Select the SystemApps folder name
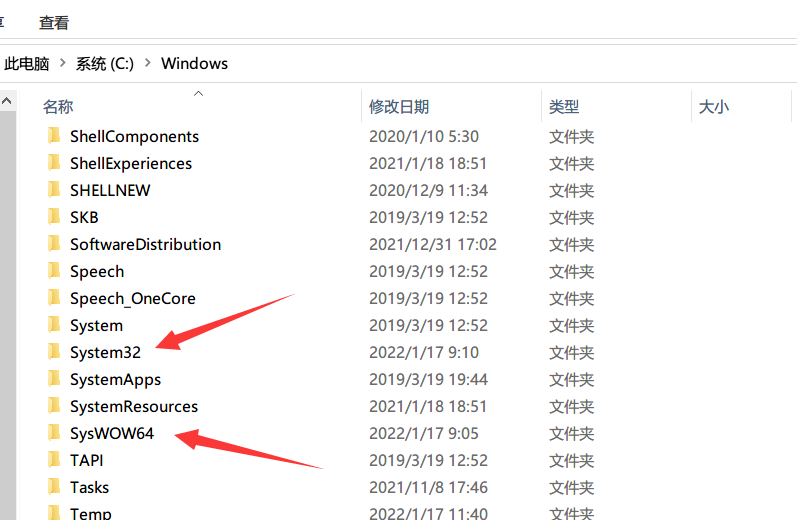 point(115,380)
